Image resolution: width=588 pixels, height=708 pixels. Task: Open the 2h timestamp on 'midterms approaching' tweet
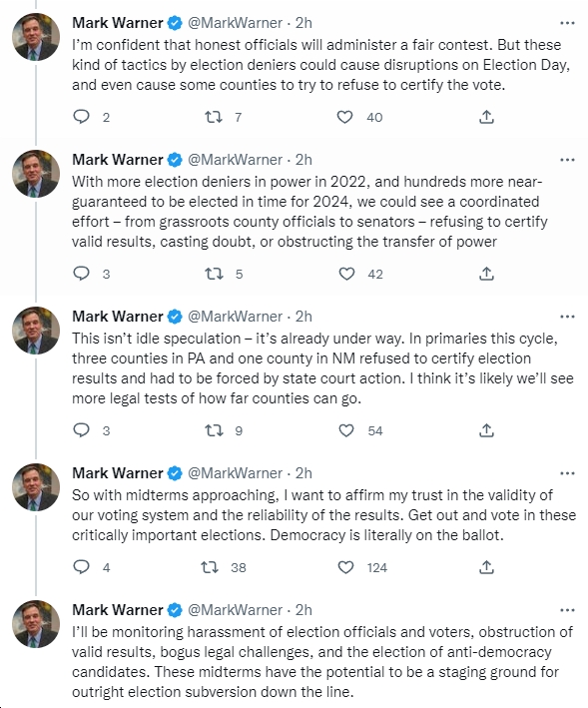(x=303, y=473)
